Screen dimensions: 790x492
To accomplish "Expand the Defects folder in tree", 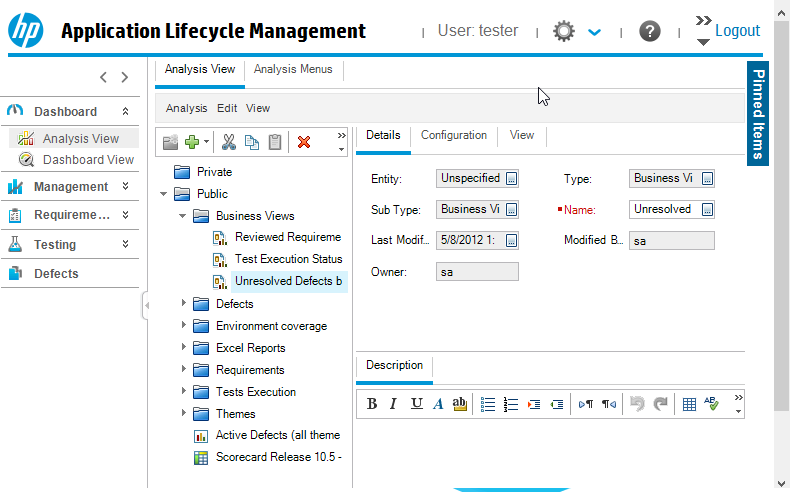I will tap(183, 303).
